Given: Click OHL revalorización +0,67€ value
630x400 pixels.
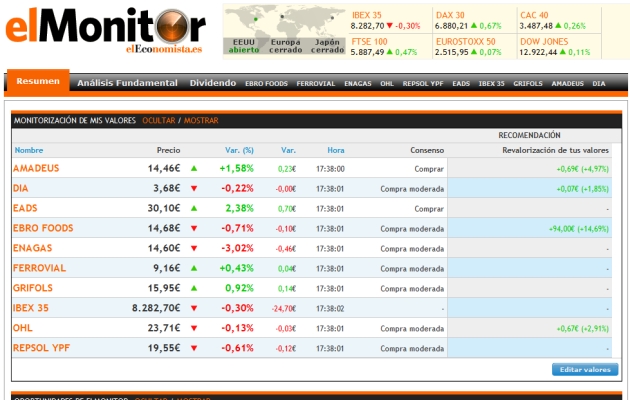Looking at the screenshot, I should pos(583,329).
